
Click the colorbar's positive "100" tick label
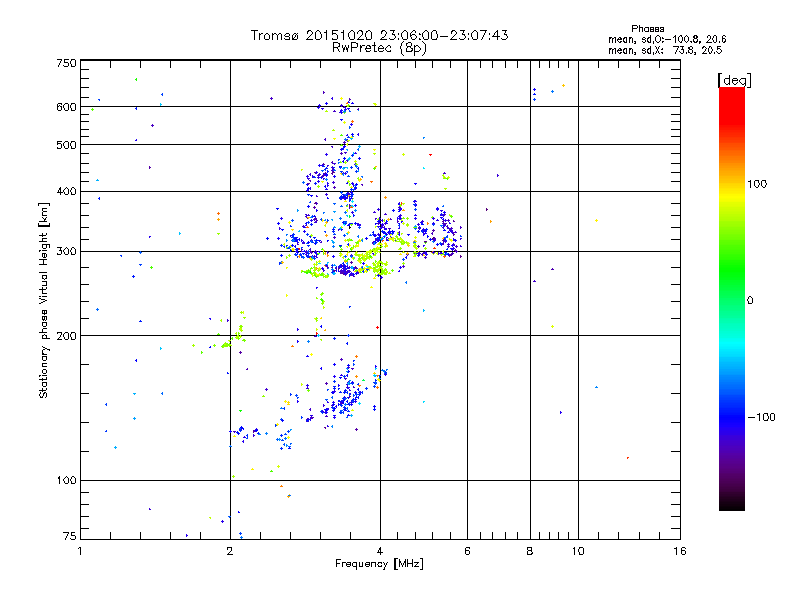[757, 184]
